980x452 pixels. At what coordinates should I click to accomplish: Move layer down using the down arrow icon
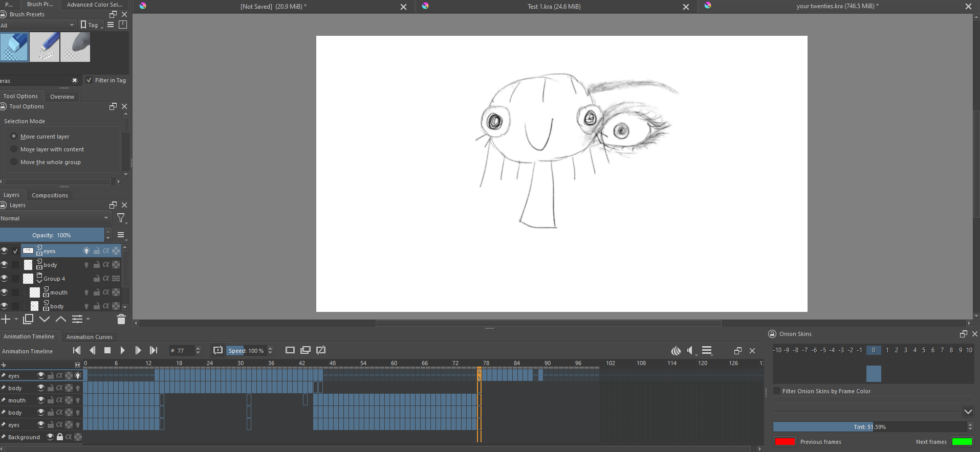[x=45, y=319]
